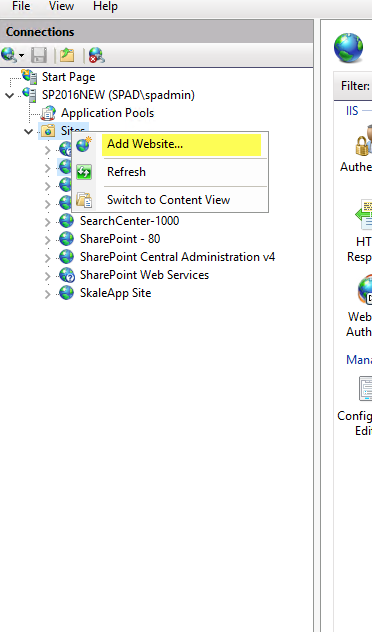The image size is (372, 632).
Task: Click the Up folder toolbar icon
Action: click(67, 55)
